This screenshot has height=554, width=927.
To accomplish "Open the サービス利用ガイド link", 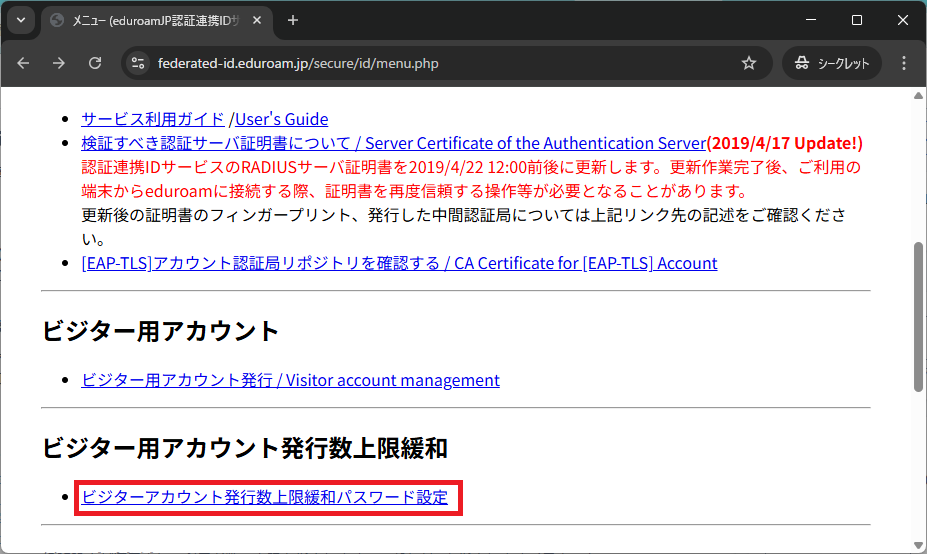I will tap(153, 119).
